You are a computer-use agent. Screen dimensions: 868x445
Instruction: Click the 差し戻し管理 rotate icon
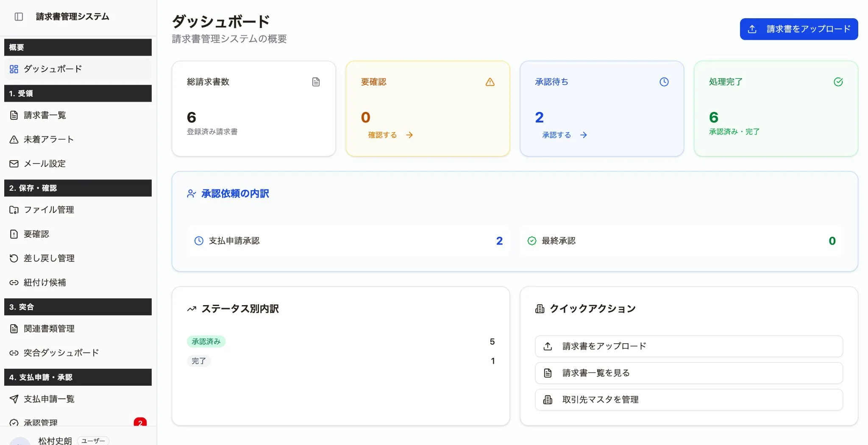pos(14,258)
